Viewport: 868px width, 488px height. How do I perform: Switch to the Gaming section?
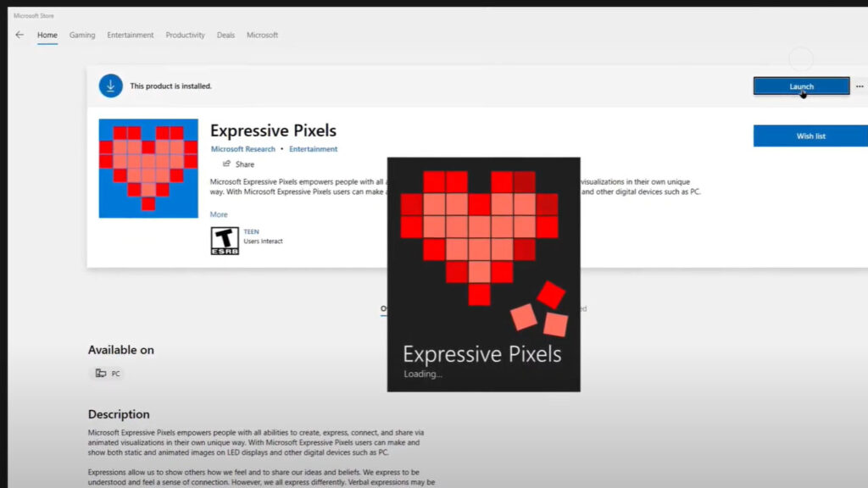tap(81, 35)
